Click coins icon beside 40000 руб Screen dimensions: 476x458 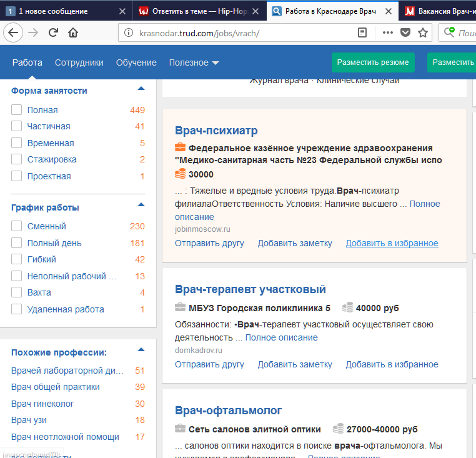(x=347, y=307)
